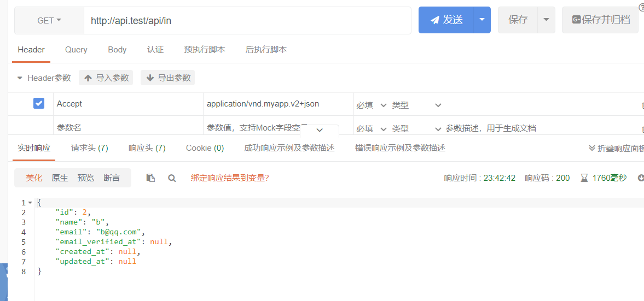The image size is (644, 301).
Task: Uncheck the Accept header checkbox
Action: coord(39,103)
